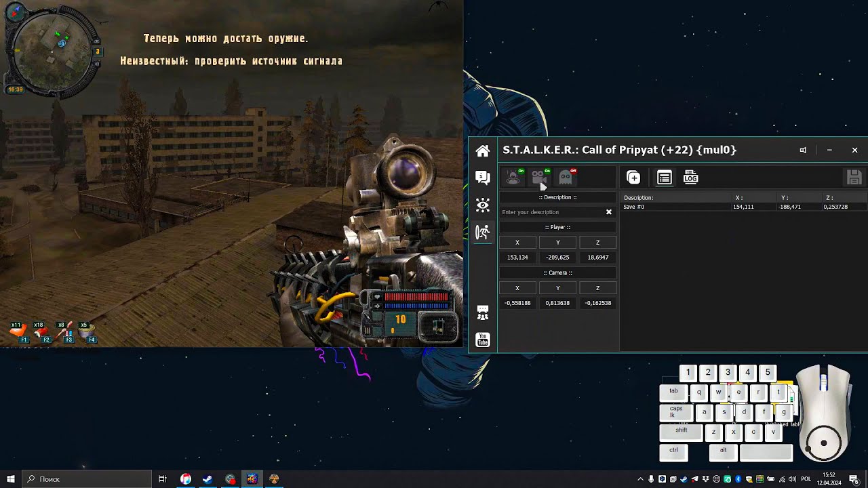The image size is (868, 488).
Task: Toggle the camera tracking icon
Action: 540,178
